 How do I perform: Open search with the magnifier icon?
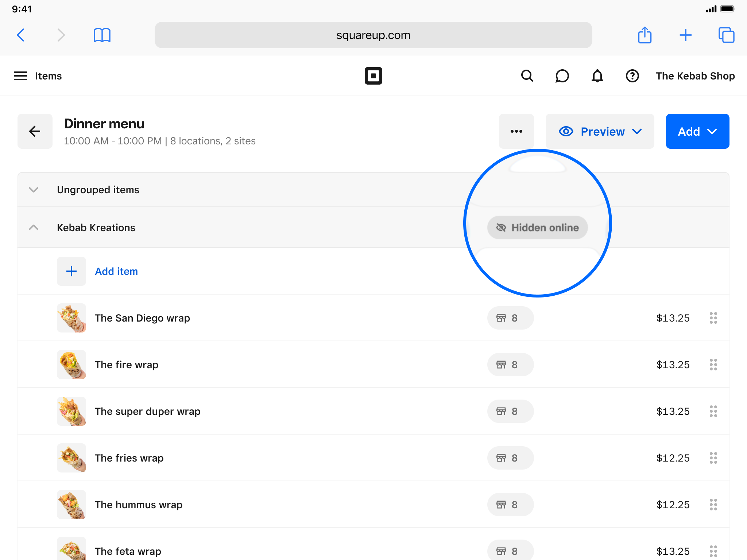point(527,76)
